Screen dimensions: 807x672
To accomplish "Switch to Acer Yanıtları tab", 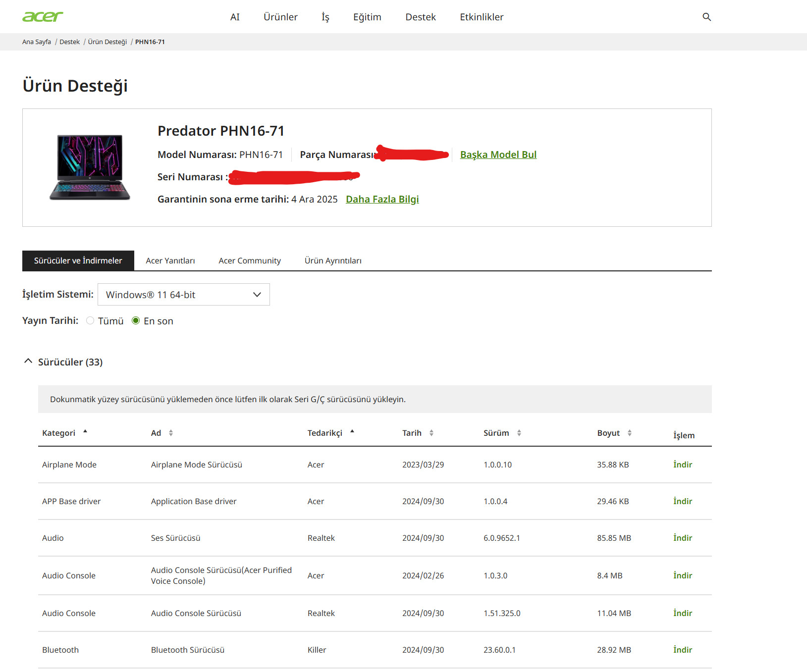I will click(170, 260).
